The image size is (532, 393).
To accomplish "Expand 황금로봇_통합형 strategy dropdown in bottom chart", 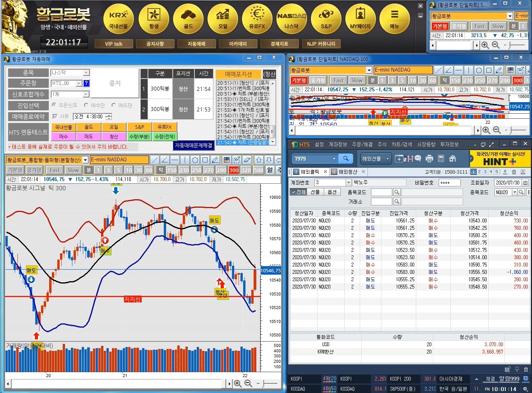I will 85,160.
